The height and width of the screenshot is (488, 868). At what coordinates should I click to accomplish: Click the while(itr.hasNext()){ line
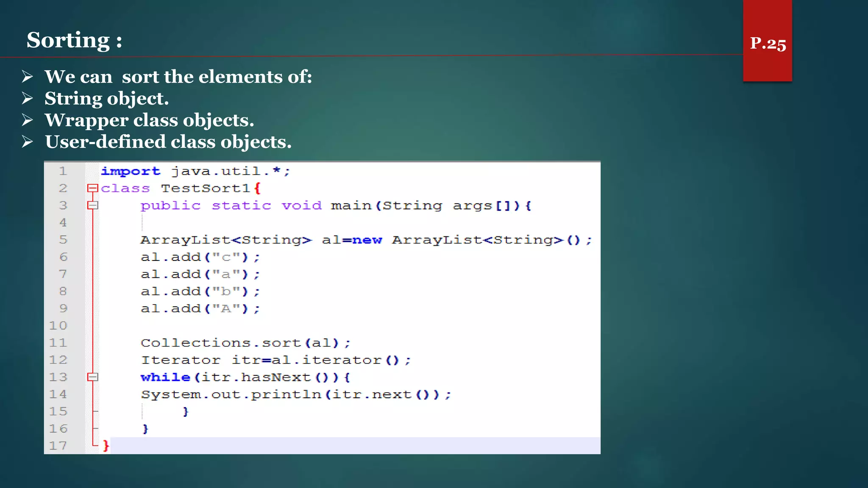pos(245,377)
